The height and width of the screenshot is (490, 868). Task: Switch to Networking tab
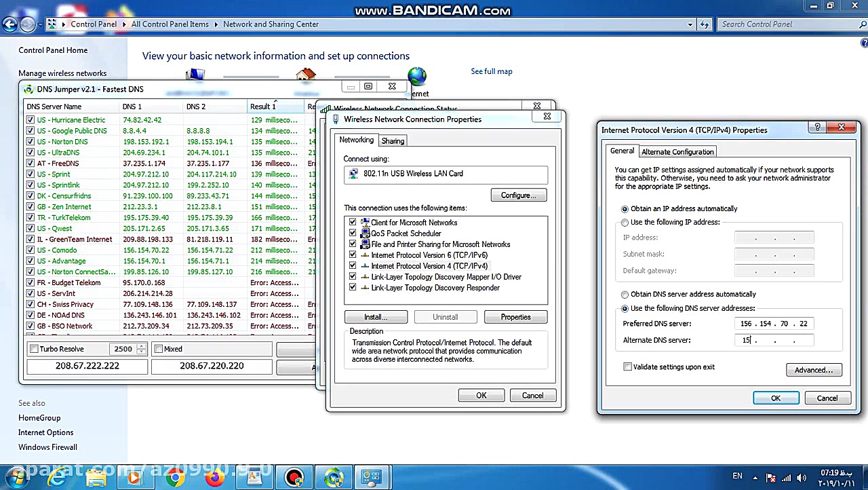coord(357,140)
